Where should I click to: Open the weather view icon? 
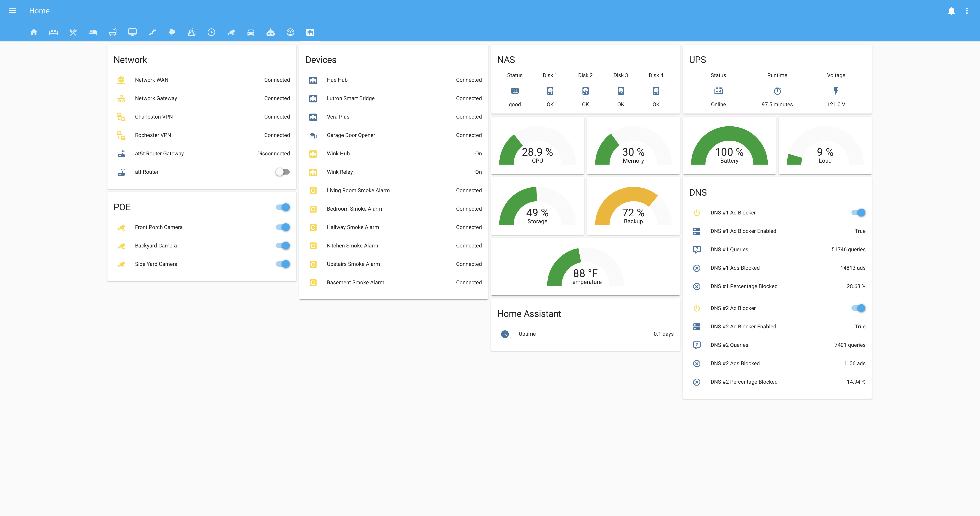click(x=191, y=32)
